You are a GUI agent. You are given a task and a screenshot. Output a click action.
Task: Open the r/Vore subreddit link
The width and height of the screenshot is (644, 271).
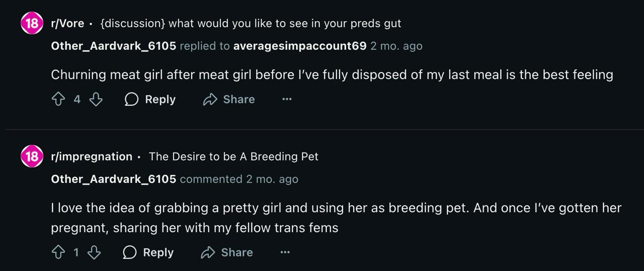pyautogui.click(x=67, y=24)
